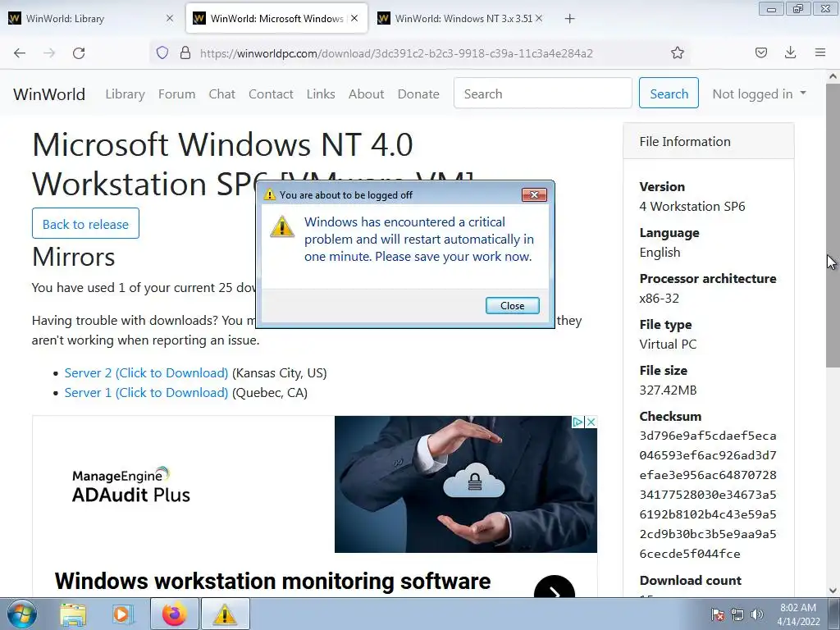Click the Virtual PC file type value

coord(668,344)
